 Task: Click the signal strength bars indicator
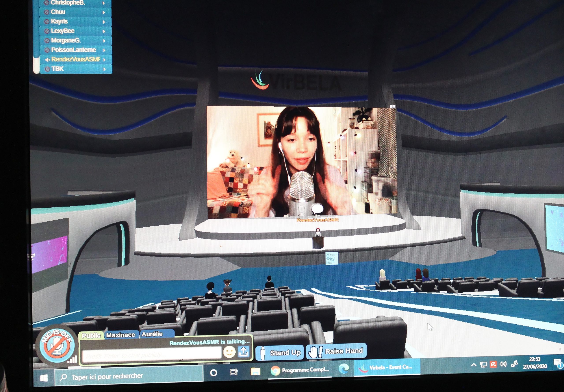pyautogui.click(x=72, y=360)
